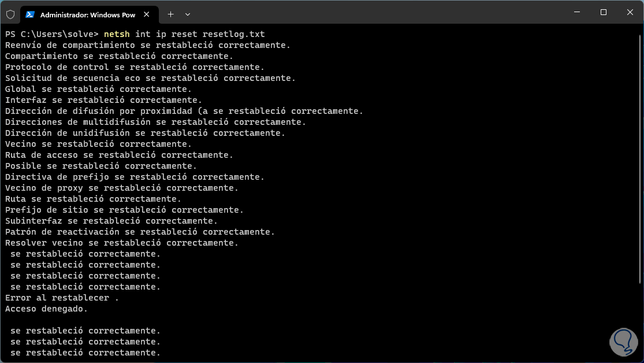Click the "Subinterfaz se restableció correctamente" line
The height and width of the screenshot is (363, 644).
pos(111,221)
